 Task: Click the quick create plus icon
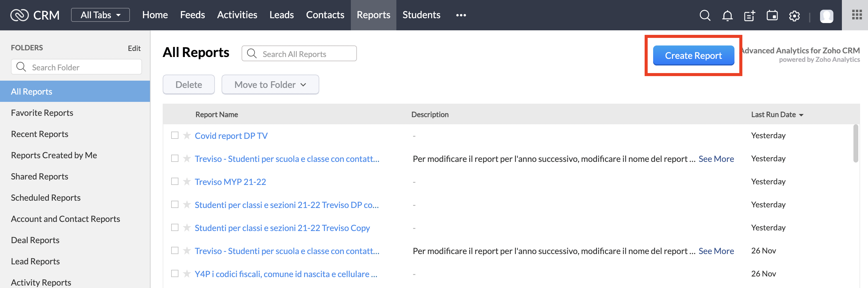tap(749, 15)
